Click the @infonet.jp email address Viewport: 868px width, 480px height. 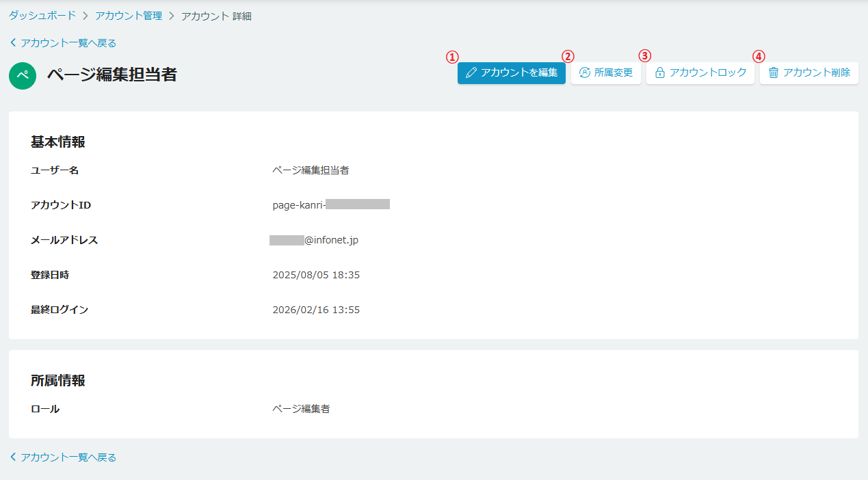pyautogui.click(x=331, y=240)
